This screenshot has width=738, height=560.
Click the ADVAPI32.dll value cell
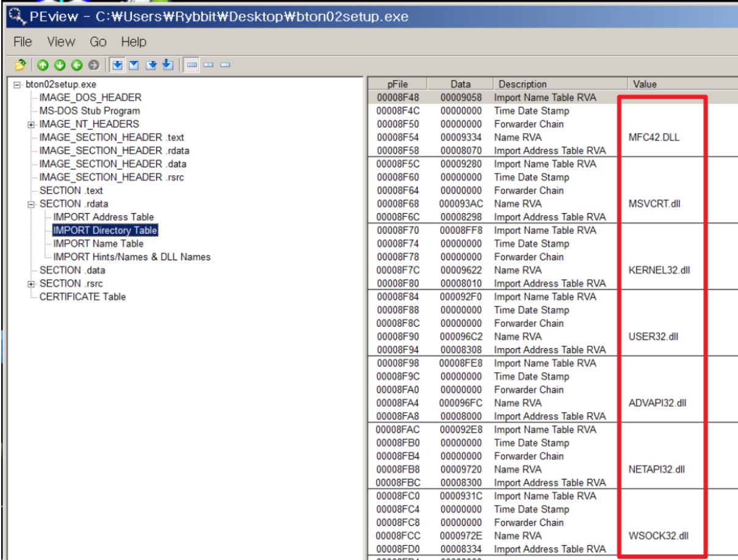tap(657, 403)
